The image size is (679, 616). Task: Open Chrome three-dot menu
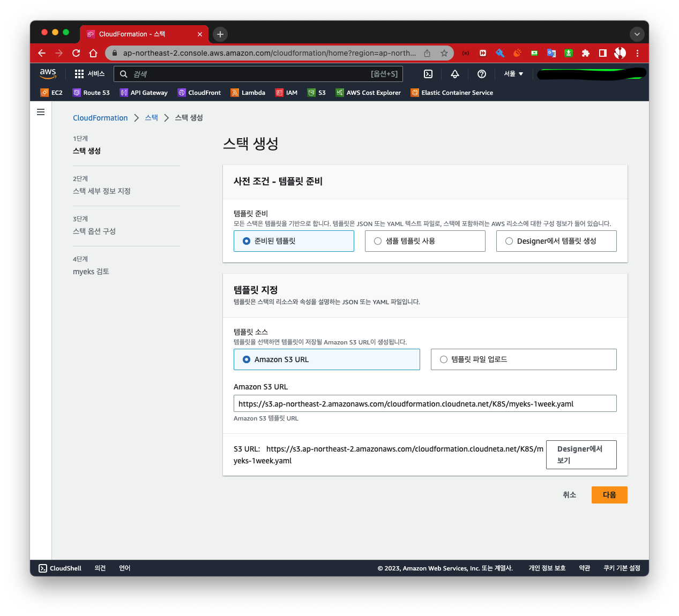click(637, 53)
